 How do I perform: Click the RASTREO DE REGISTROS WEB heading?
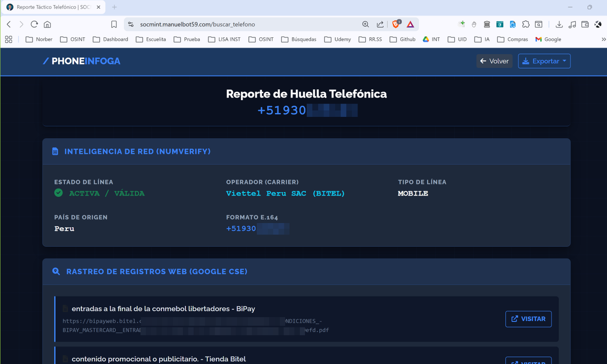157,272
